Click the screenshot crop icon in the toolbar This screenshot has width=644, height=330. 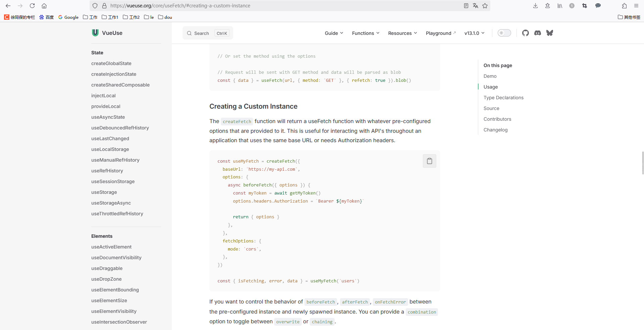[x=585, y=6]
